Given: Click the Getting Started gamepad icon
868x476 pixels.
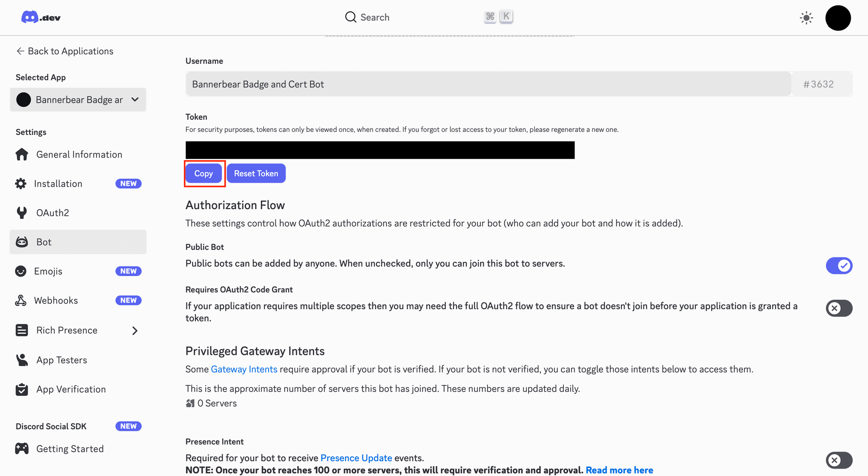Looking at the screenshot, I should coord(21,448).
